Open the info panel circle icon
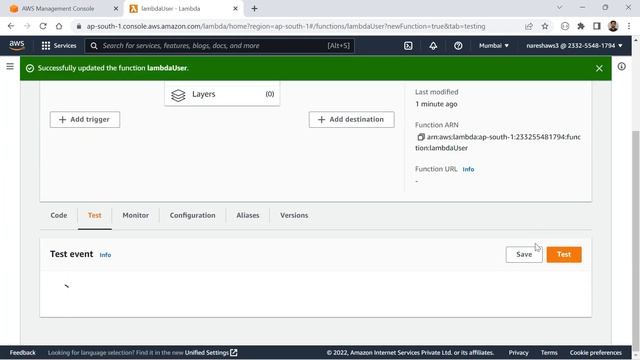The height and width of the screenshot is (360, 640). 621,66
